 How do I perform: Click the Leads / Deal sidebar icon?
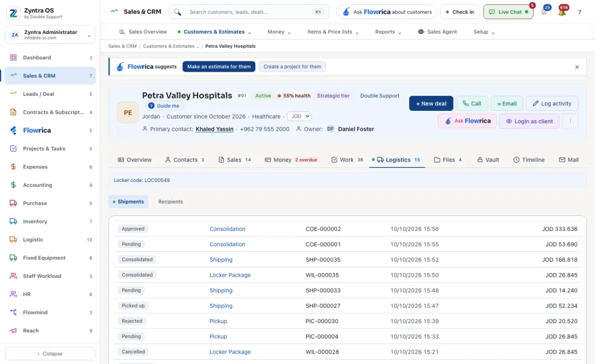click(13, 94)
